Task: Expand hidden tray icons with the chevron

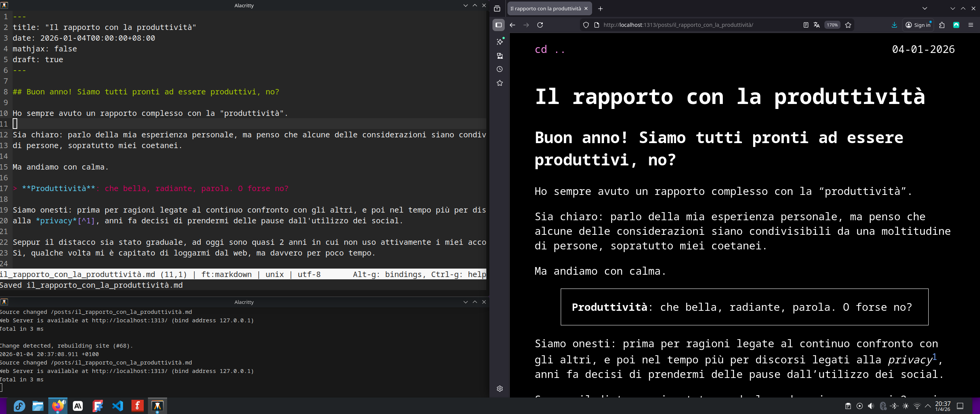Action: [x=927, y=406]
